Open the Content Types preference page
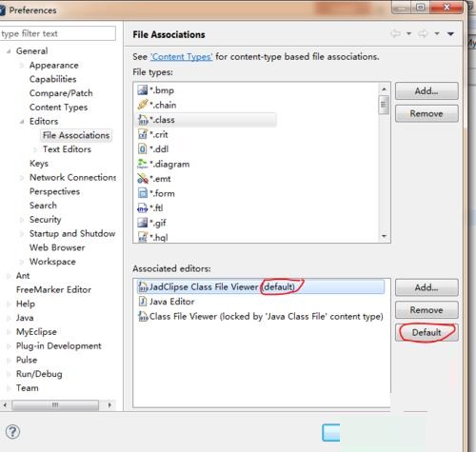476x452 pixels. pos(58,108)
